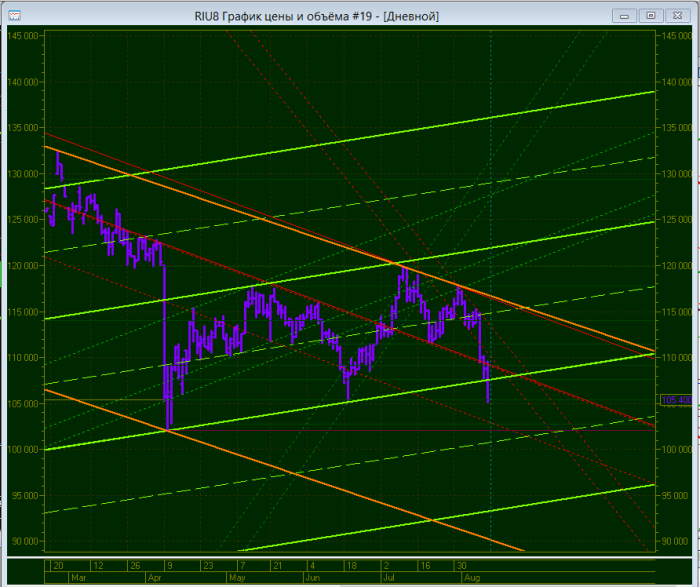The height and width of the screenshot is (587, 700).
Task: Click the 145 000 label on left price axis
Action: 23,36
